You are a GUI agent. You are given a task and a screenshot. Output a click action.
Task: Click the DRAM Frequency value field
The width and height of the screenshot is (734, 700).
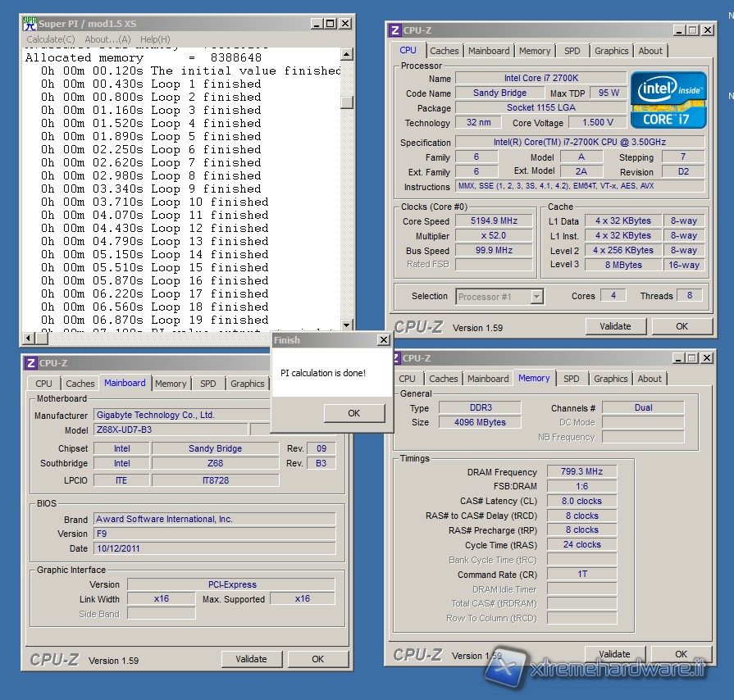[581, 472]
